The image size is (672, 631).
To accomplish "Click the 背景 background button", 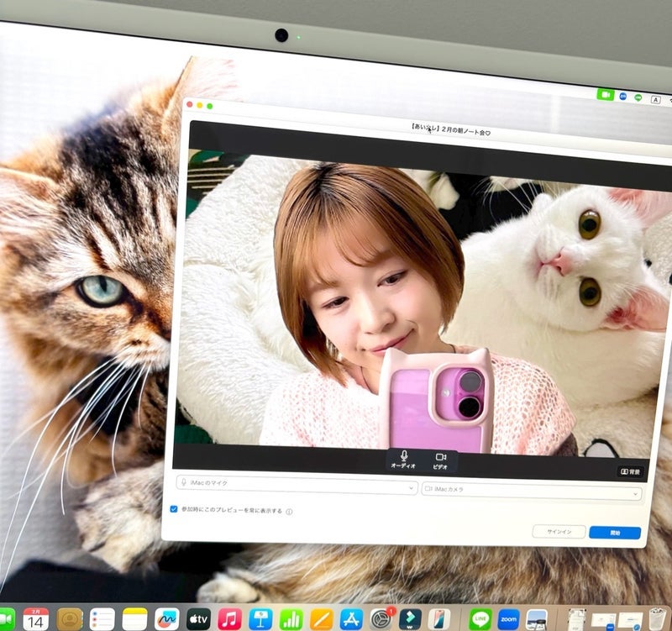I will [x=629, y=471].
